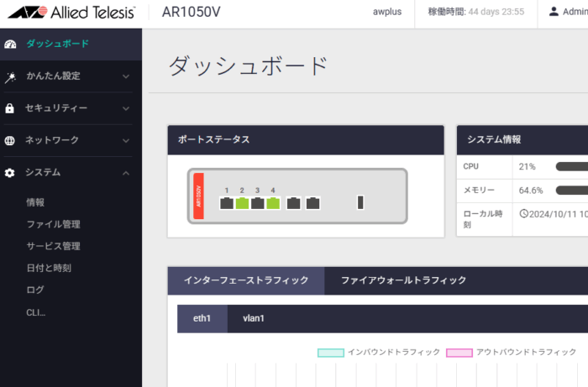
Task: Open ファイル管理 in the system submenu
Action: point(54,224)
